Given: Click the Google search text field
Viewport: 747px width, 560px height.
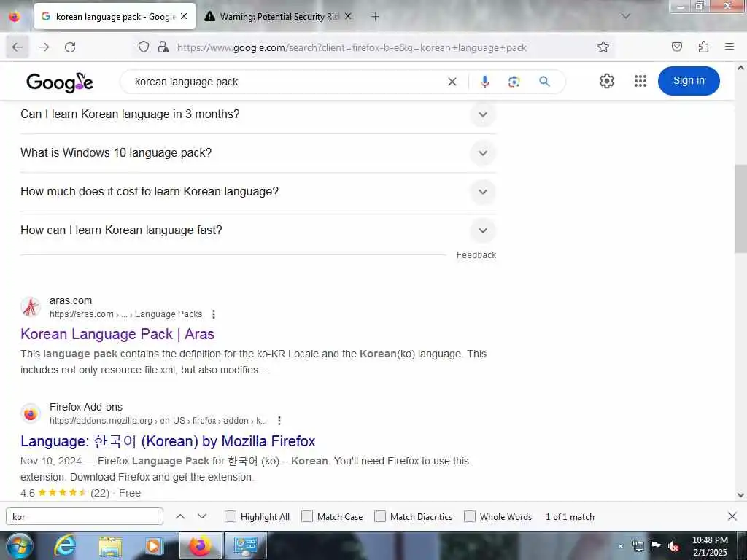Looking at the screenshot, I should click(285, 82).
